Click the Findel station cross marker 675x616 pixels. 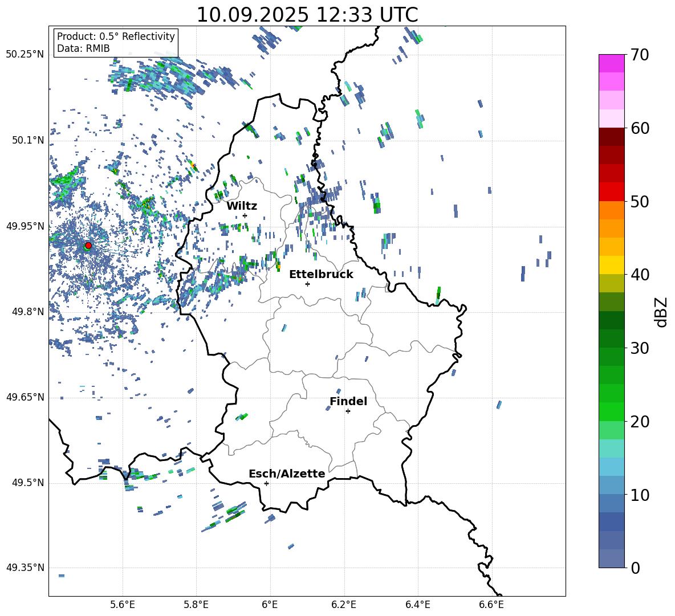pyautogui.click(x=348, y=411)
